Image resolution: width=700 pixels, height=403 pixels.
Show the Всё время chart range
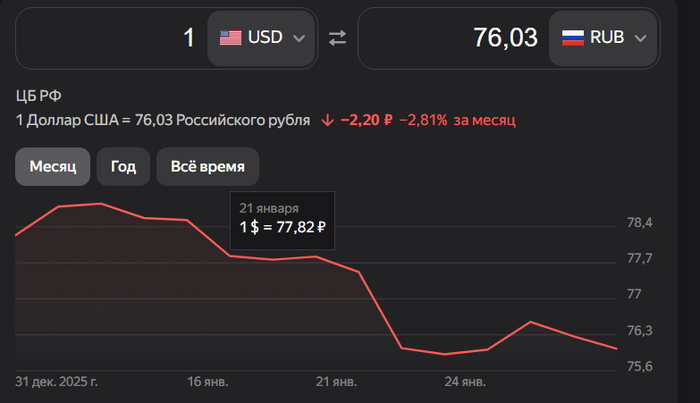[x=207, y=166]
